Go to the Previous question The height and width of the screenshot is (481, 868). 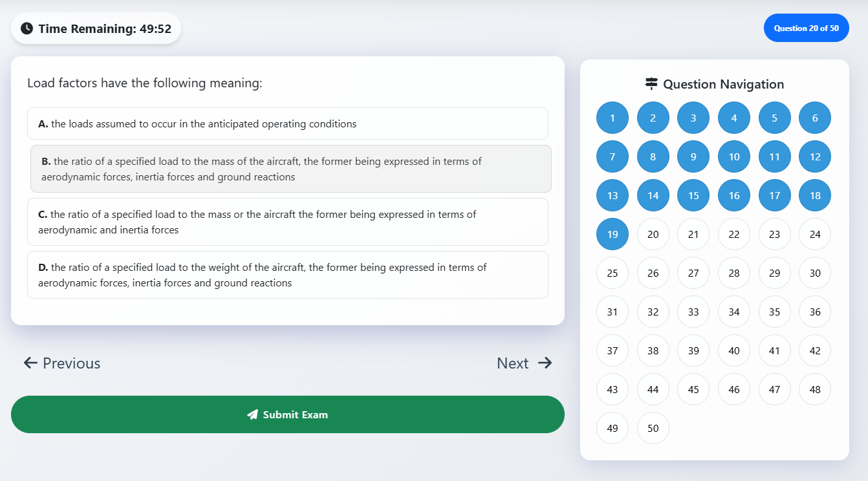point(62,363)
